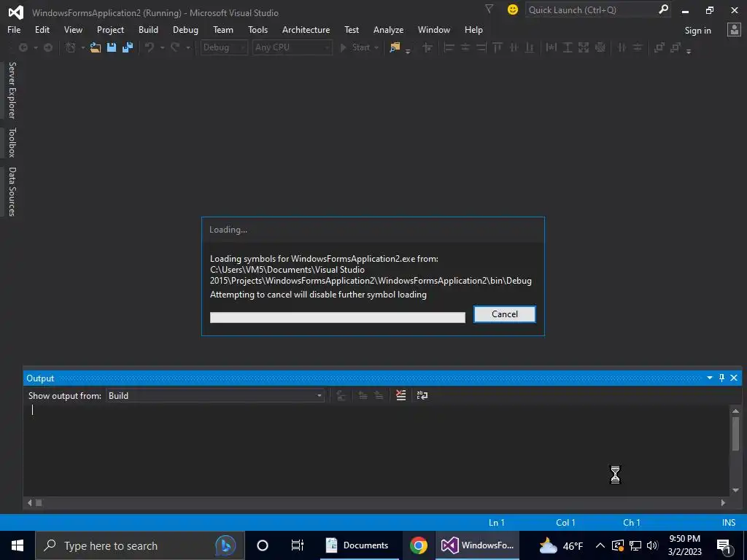Image resolution: width=747 pixels, height=560 pixels.
Task: Click the Redo arrow icon
Action: click(x=175, y=47)
